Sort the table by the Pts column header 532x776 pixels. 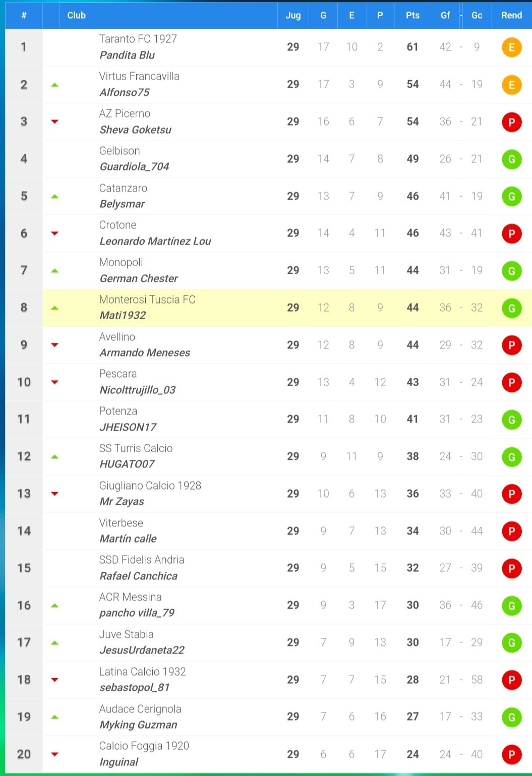412,15
